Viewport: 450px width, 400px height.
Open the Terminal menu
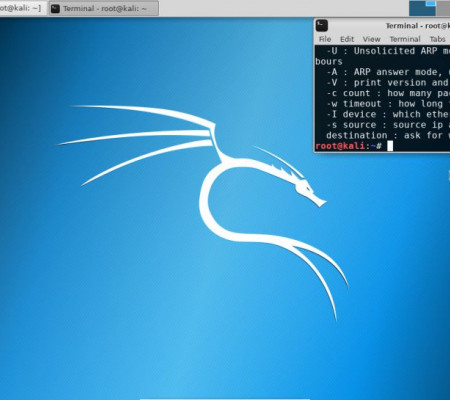(405, 39)
